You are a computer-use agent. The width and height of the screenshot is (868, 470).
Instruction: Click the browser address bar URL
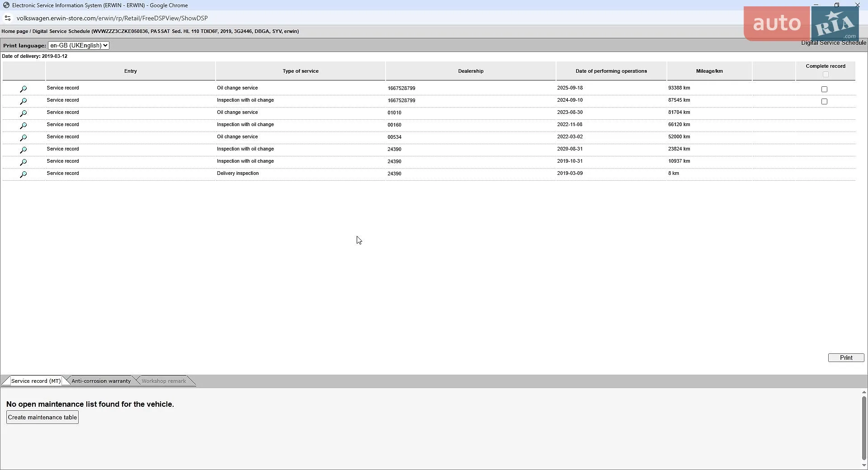point(112,18)
